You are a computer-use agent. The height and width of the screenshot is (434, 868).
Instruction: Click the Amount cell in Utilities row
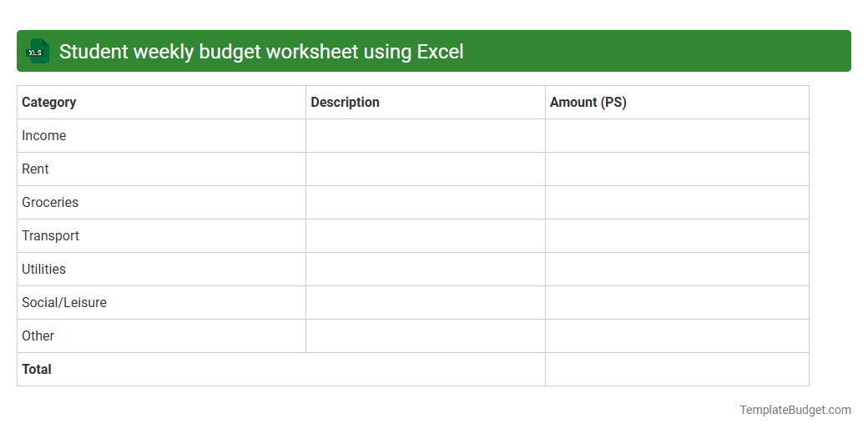click(677, 270)
